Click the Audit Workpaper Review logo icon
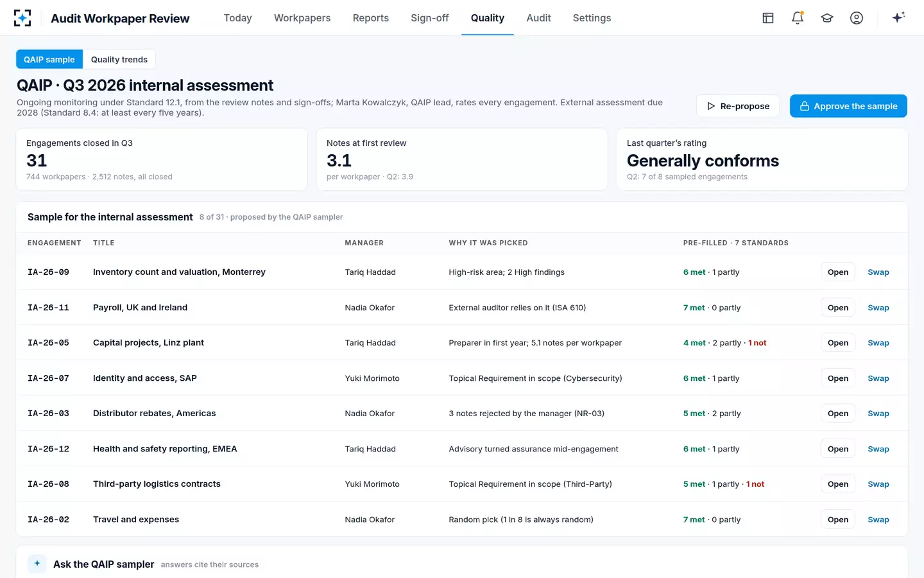This screenshot has height=578, width=924. 22,18
